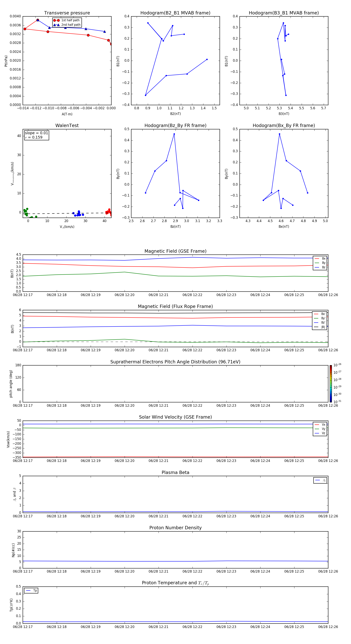Click the 'Proton Number Density' title
This screenshot has height=644, width=351.
(x=175, y=528)
